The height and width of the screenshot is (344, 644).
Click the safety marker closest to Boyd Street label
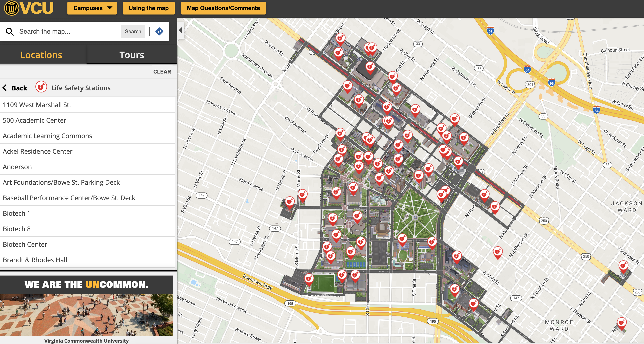tap(340, 134)
